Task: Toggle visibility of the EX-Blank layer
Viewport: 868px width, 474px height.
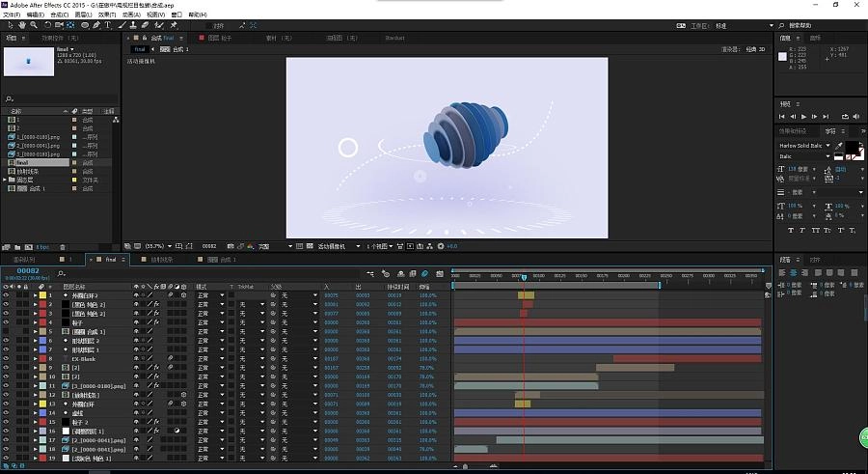Action: pyautogui.click(x=7, y=358)
